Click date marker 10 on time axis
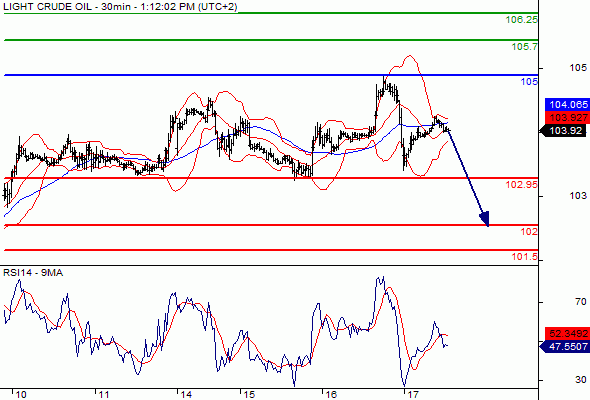This screenshot has width=590, height=400. coord(21,395)
